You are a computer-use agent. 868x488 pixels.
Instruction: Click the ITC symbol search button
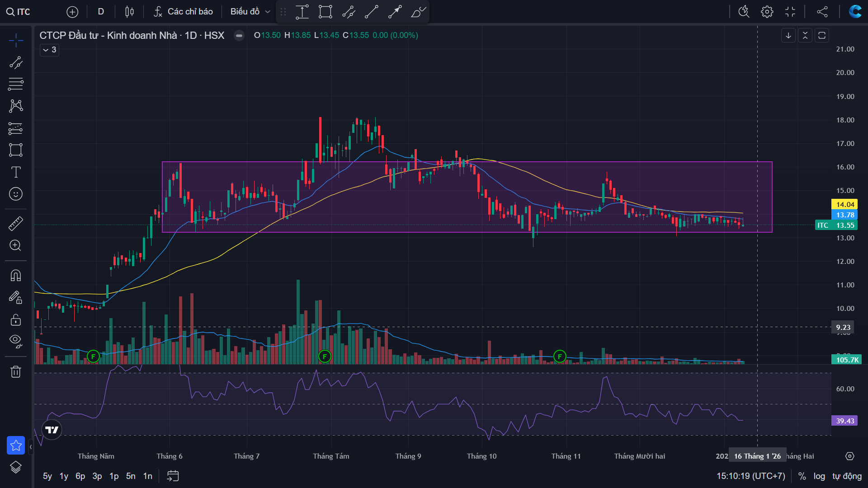(19, 12)
